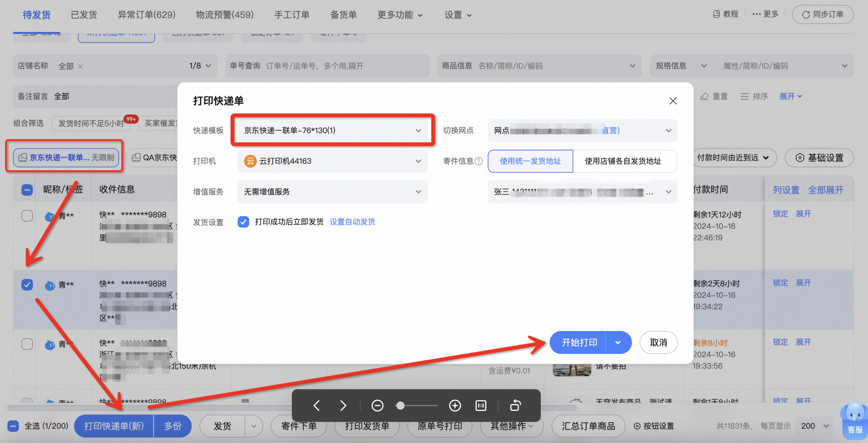
Task: Click the ··· 更多 icon
Action: point(756,14)
